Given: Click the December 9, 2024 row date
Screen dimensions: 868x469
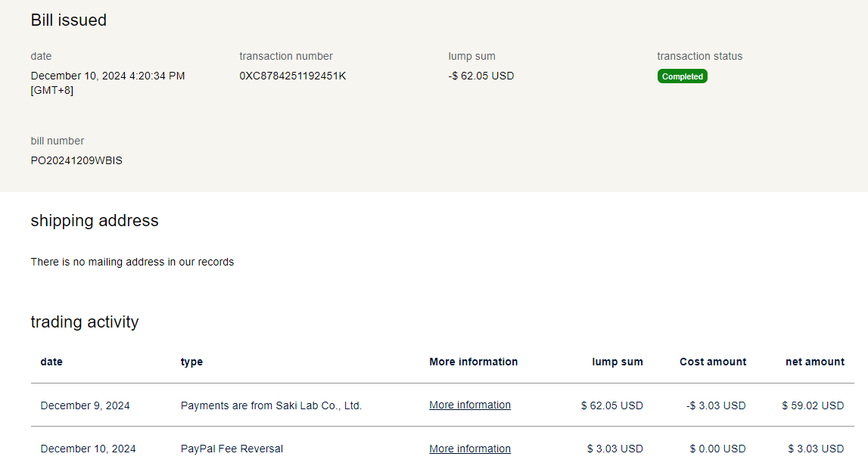Looking at the screenshot, I should pos(85,405).
